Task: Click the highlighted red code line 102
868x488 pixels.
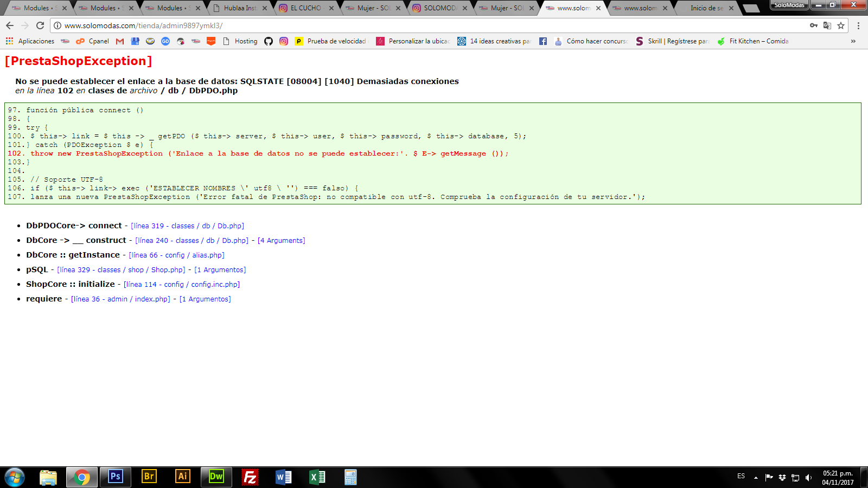Action: click(258, 154)
